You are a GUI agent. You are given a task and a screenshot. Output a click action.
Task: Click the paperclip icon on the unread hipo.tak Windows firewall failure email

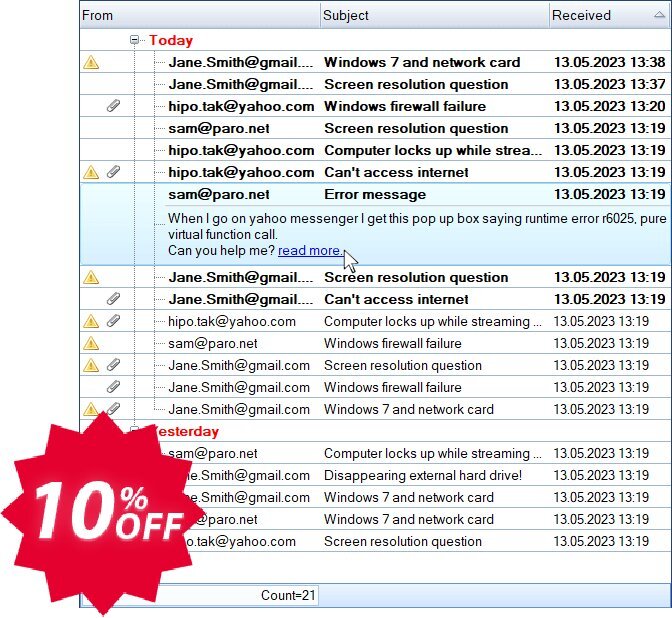[x=113, y=106]
